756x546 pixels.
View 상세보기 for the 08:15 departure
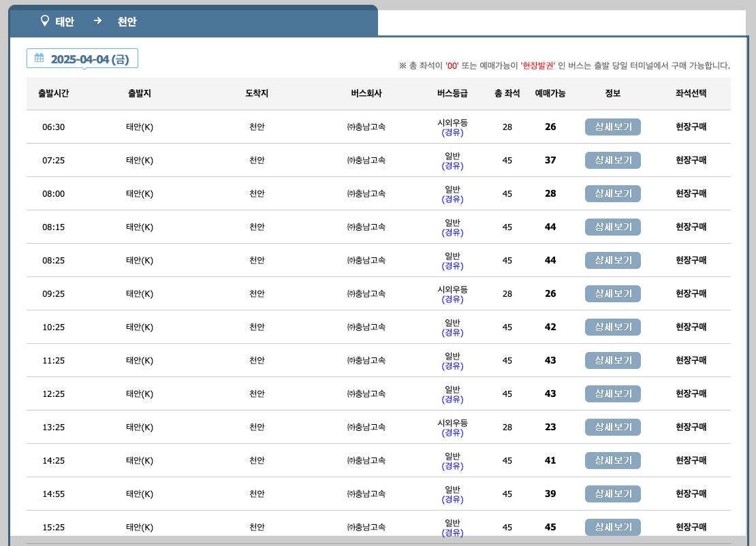[x=613, y=227]
